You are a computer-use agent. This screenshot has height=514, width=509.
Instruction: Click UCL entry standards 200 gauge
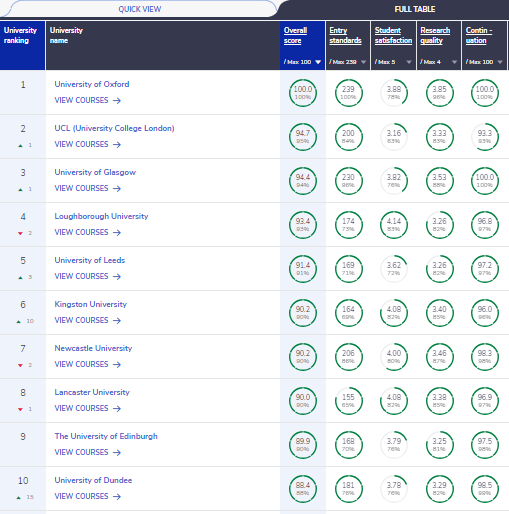(348, 137)
